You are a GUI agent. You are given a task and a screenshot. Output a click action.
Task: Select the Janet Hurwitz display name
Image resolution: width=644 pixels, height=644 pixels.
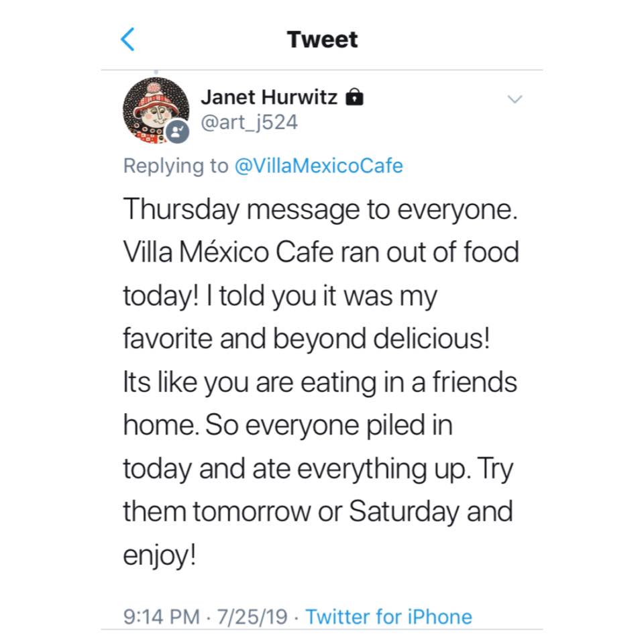tap(269, 99)
